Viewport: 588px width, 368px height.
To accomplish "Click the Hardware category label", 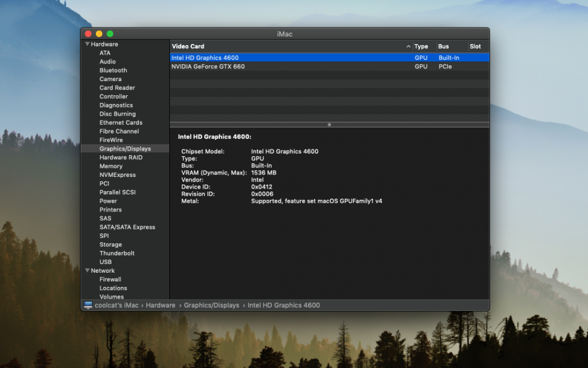I will click(x=104, y=44).
